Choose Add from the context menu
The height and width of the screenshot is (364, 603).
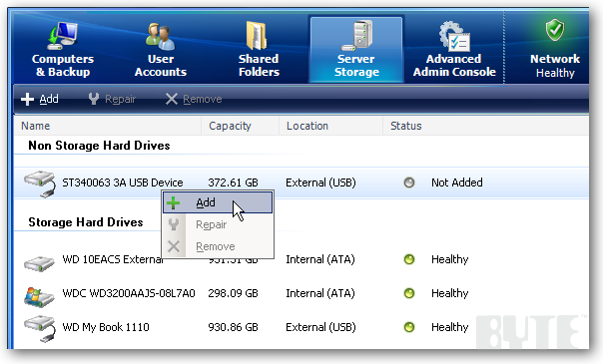[x=218, y=202]
